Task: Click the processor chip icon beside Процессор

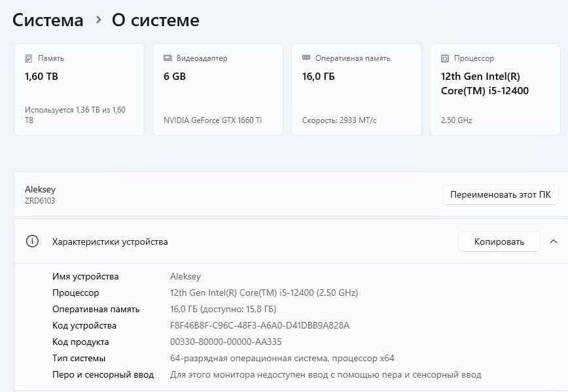Action: click(x=445, y=58)
